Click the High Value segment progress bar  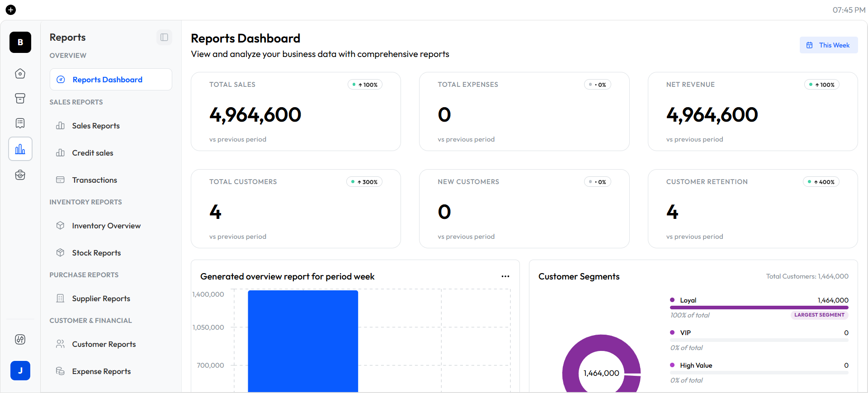(759, 373)
